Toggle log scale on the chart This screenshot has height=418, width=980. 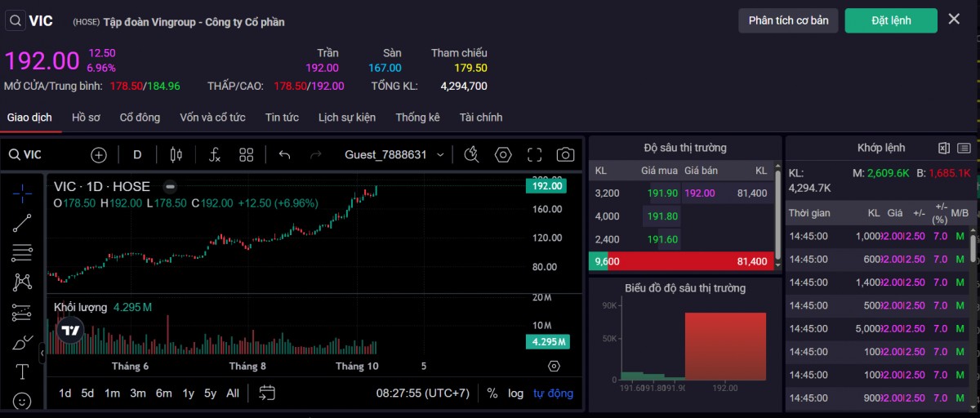pos(515,393)
